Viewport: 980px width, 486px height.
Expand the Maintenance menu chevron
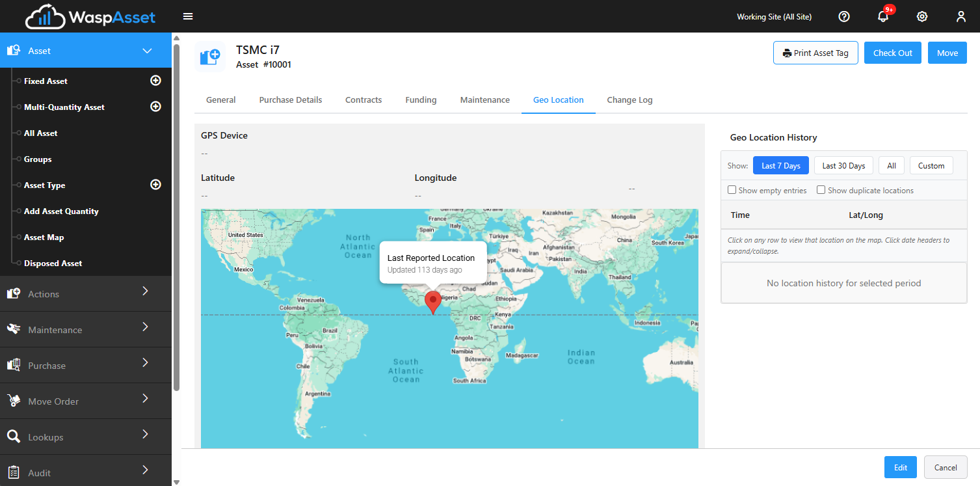click(x=146, y=327)
